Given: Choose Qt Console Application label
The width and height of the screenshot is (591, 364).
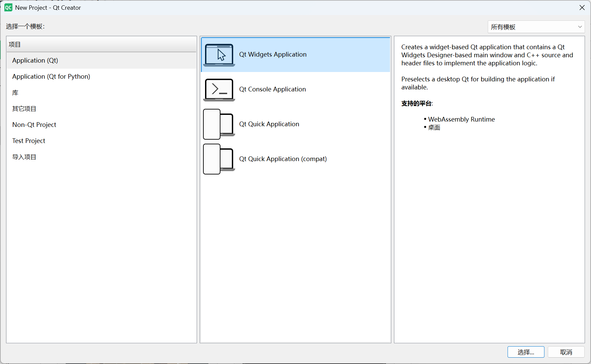Looking at the screenshot, I should click(272, 89).
